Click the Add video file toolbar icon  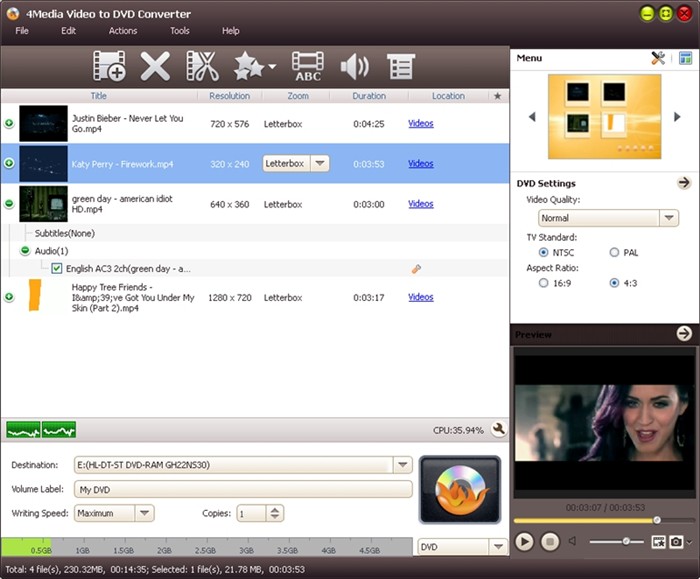[108, 66]
